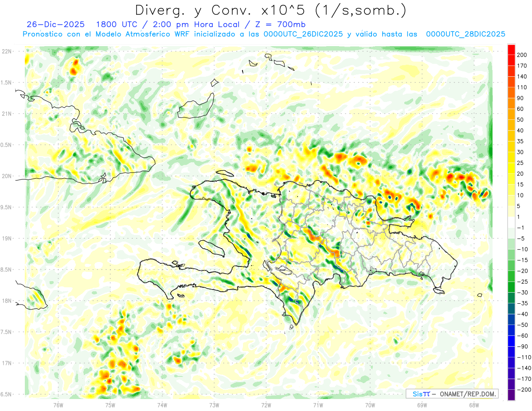The width and height of the screenshot is (532, 411).
Task: Click the '21N' latitude label
Action: (x=7, y=114)
